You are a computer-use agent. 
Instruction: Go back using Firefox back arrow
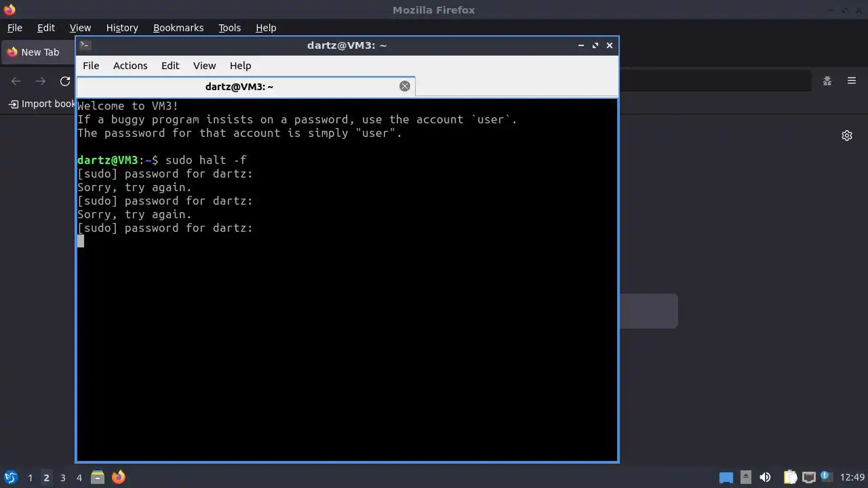point(16,81)
